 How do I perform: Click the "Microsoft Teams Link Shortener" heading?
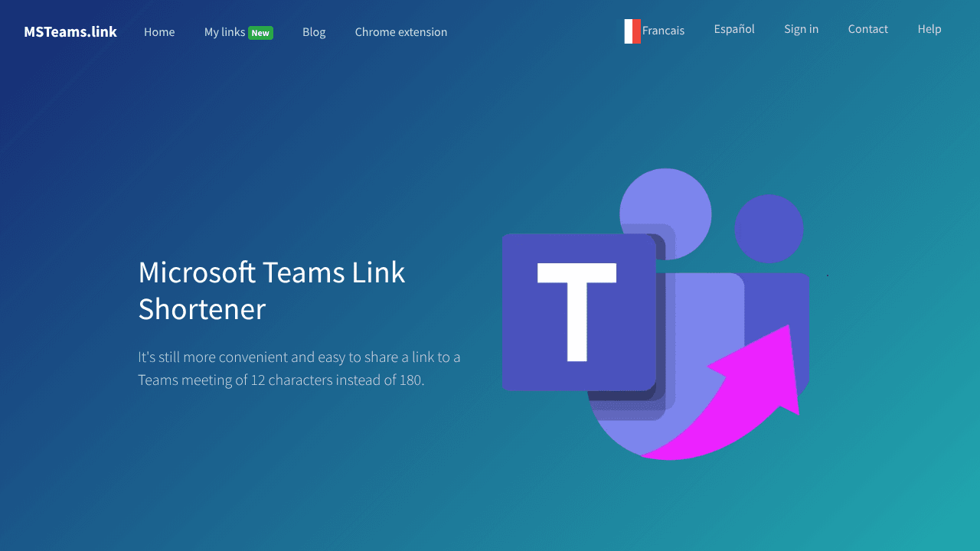tap(272, 291)
